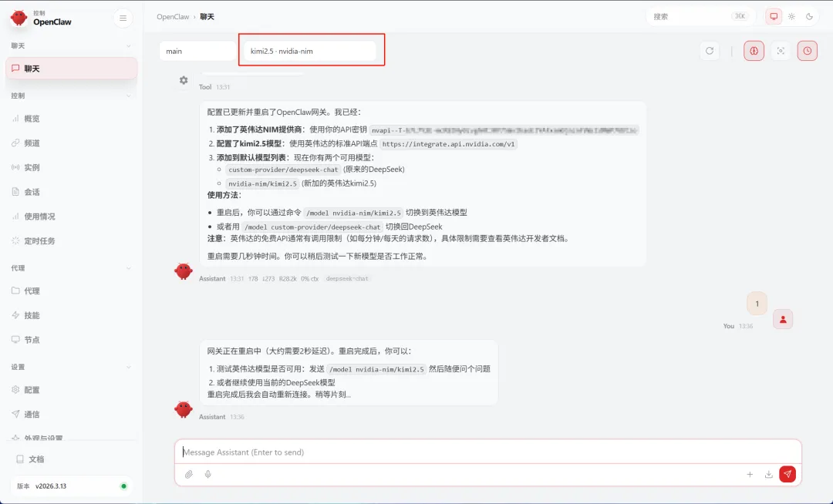This screenshot has height=504, width=833.
Task: Open 技能 skills page
Action: [72, 315]
